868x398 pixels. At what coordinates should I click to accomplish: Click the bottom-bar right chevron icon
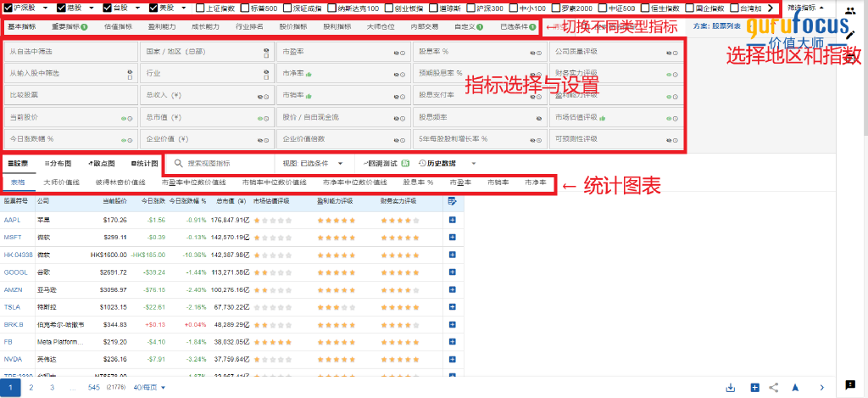click(x=822, y=388)
